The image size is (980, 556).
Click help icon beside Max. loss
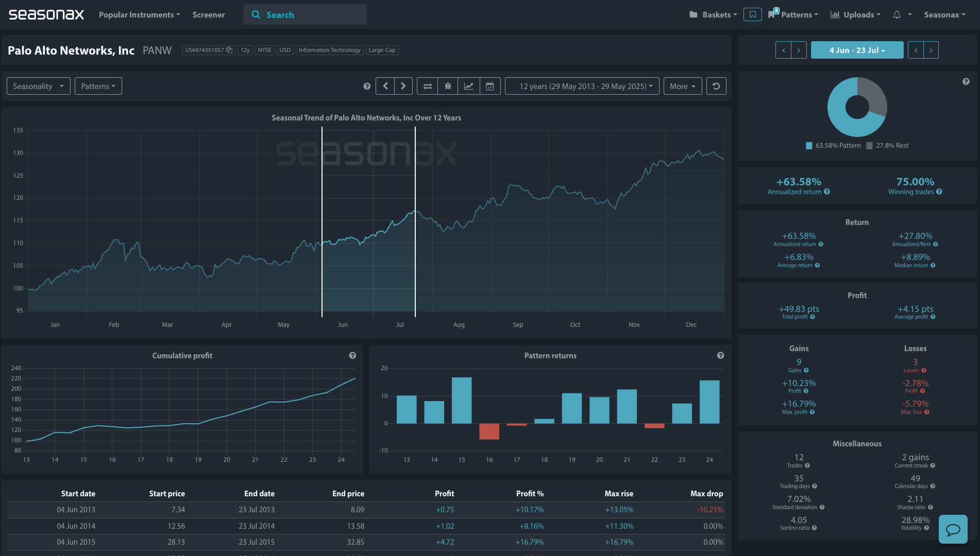tap(926, 412)
